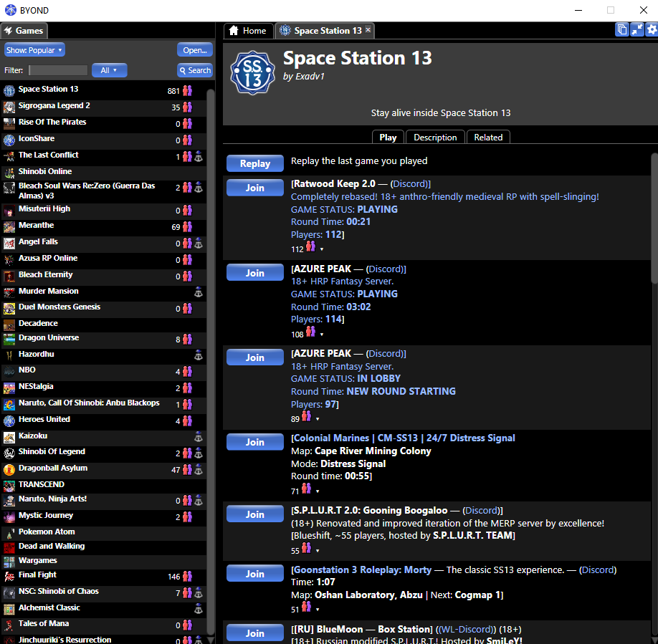Select Mystic Journey in the games list
Image resolution: width=658 pixels, height=644 pixels.
(x=104, y=516)
